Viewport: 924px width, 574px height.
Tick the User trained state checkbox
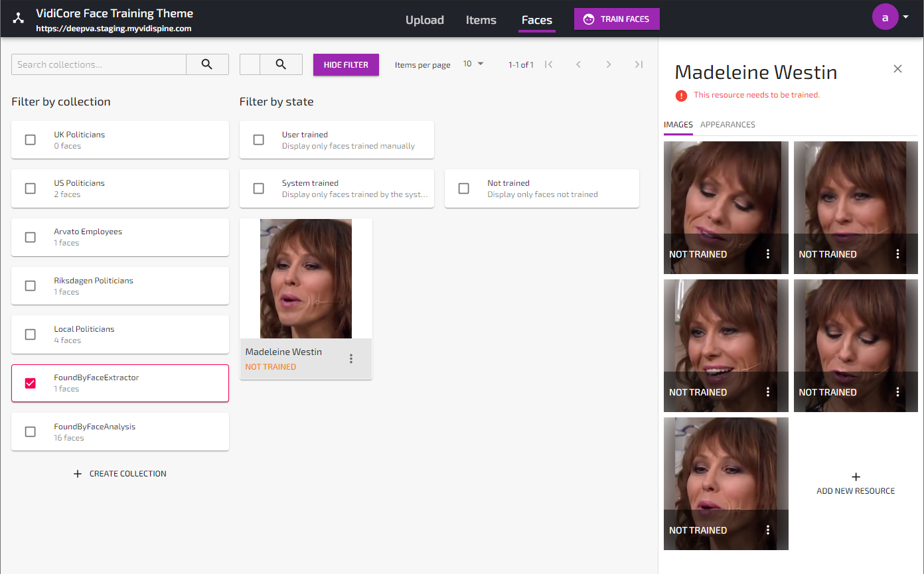(259, 140)
